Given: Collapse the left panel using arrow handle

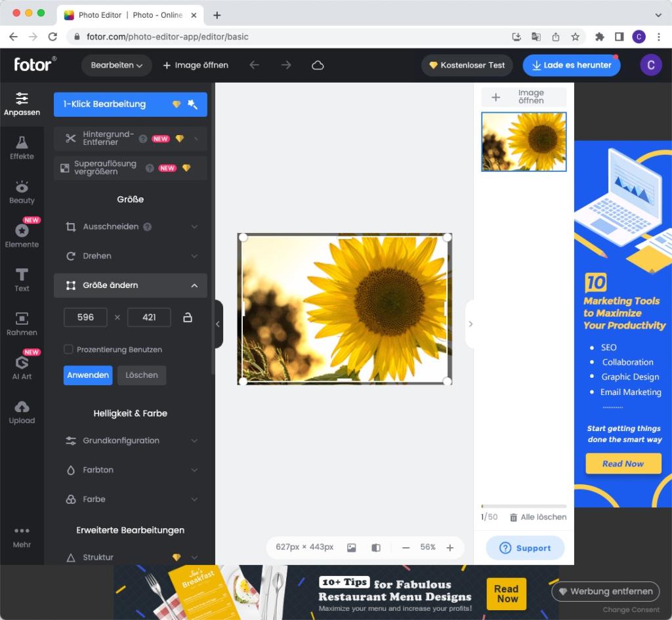Looking at the screenshot, I should [218, 323].
